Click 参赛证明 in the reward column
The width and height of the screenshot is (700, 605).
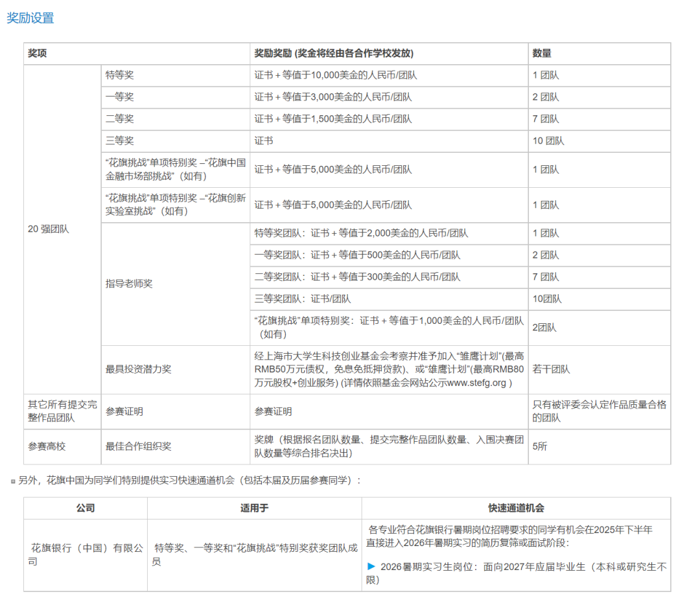pos(274,411)
